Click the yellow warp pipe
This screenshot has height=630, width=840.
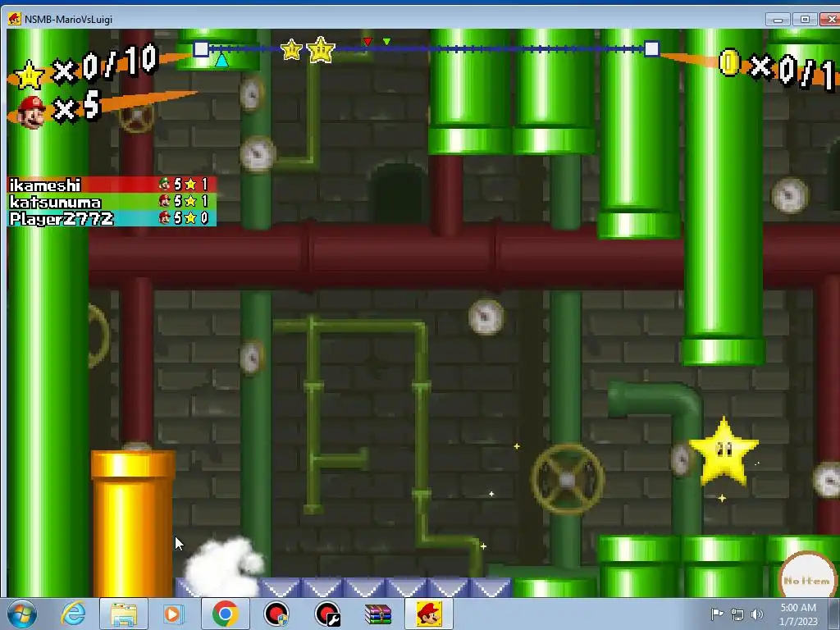tap(133, 523)
